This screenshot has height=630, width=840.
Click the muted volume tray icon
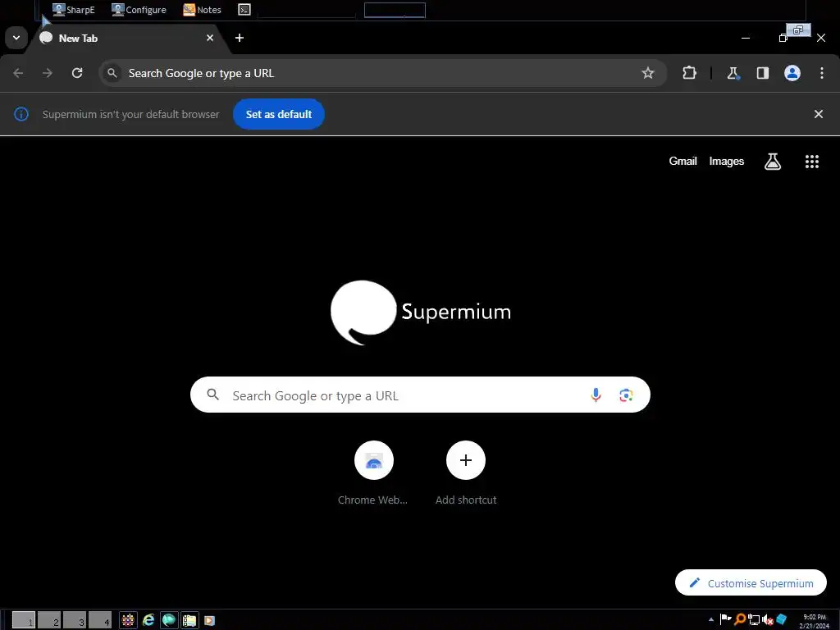pos(767,619)
